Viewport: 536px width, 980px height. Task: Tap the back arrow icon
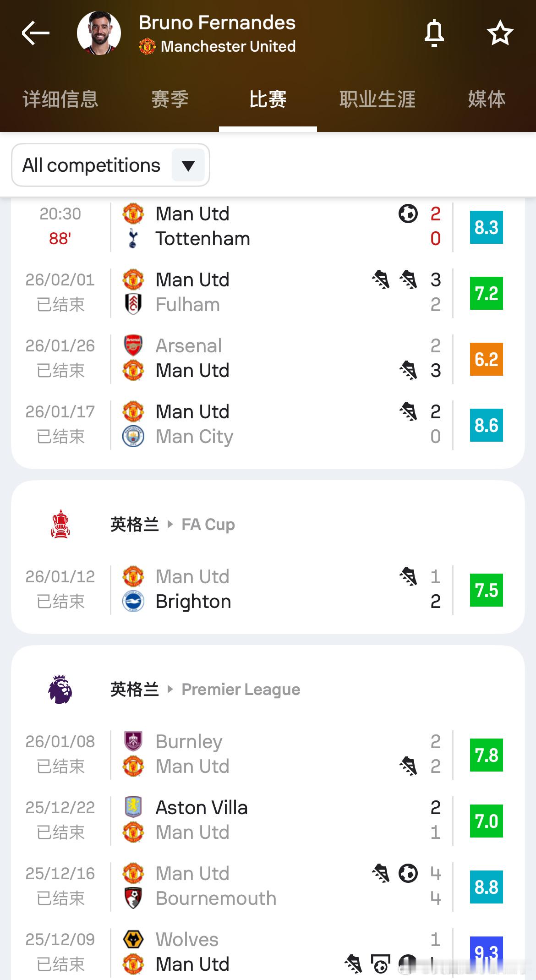(36, 33)
